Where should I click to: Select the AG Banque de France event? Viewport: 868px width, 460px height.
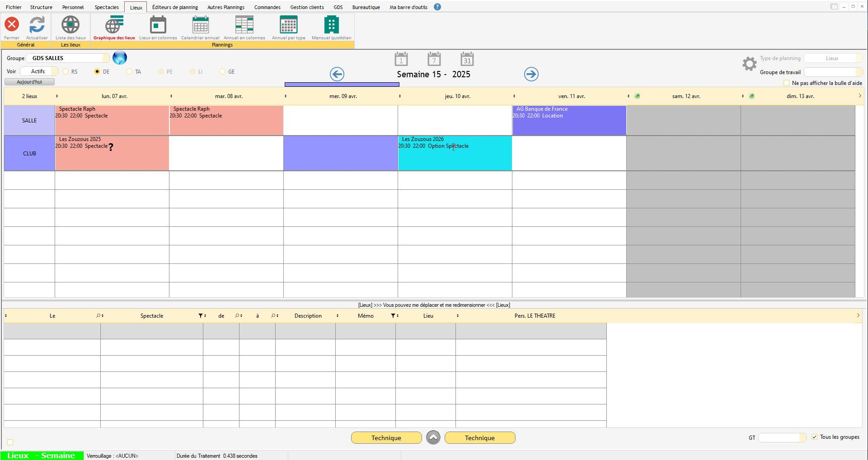click(x=569, y=120)
